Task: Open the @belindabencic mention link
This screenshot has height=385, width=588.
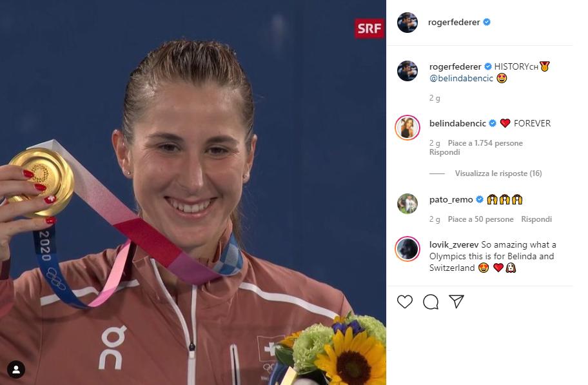Action: [461, 79]
